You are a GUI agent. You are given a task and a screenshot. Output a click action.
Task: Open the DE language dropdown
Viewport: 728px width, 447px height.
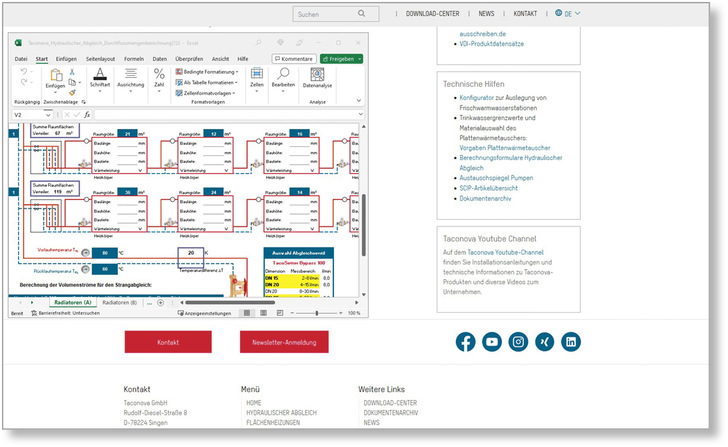coord(567,14)
